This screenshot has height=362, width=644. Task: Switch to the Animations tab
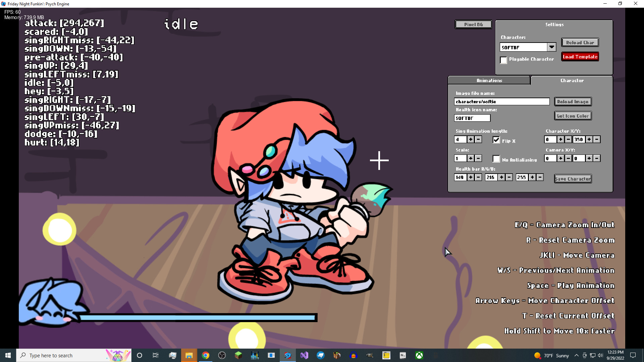click(489, 80)
